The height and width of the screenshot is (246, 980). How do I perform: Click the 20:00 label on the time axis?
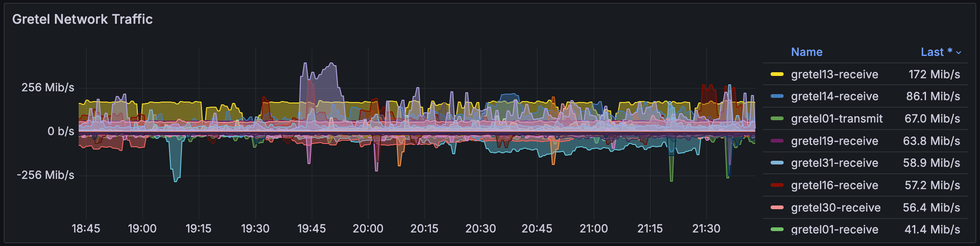click(368, 229)
